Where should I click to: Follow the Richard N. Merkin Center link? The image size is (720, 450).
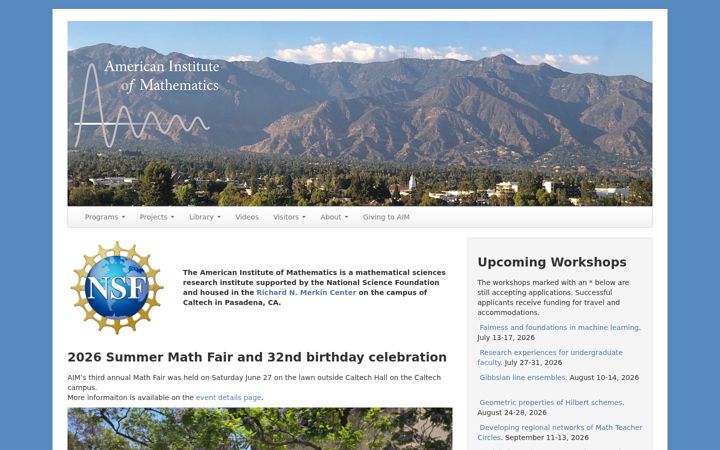pos(306,292)
